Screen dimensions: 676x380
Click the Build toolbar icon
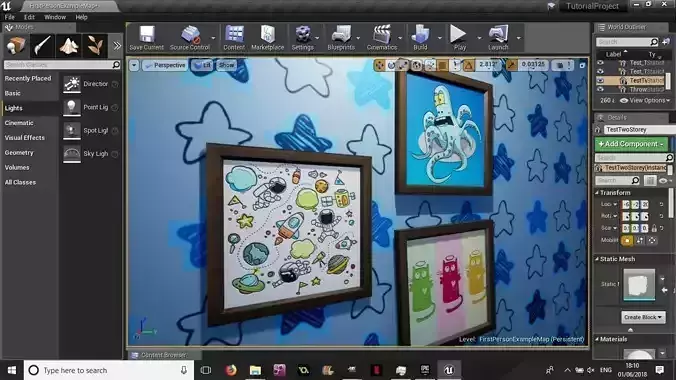(x=420, y=38)
